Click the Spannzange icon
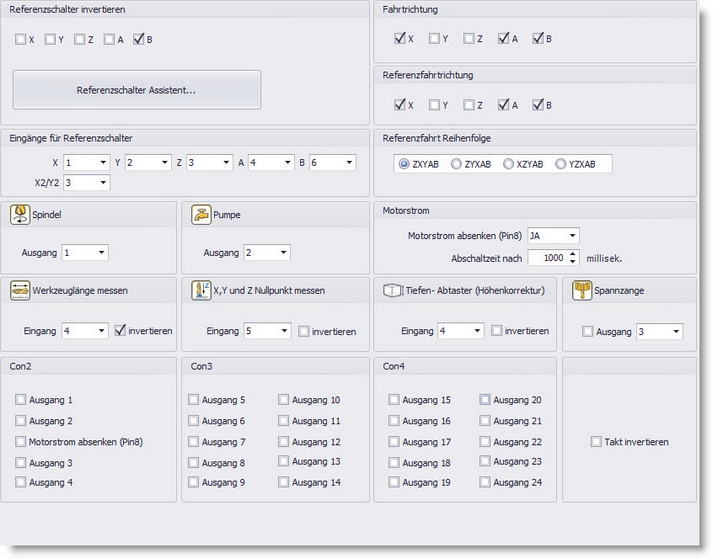Viewport: 713px width, 559px height. tap(581, 290)
